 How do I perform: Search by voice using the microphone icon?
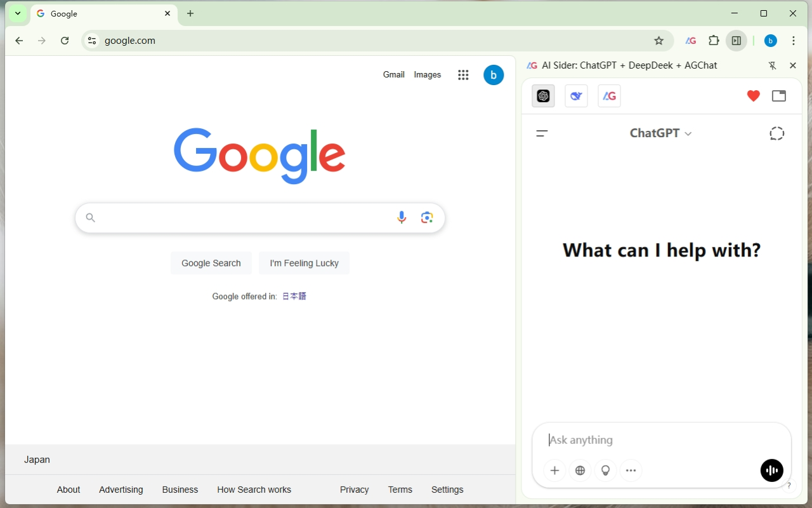click(402, 218)
